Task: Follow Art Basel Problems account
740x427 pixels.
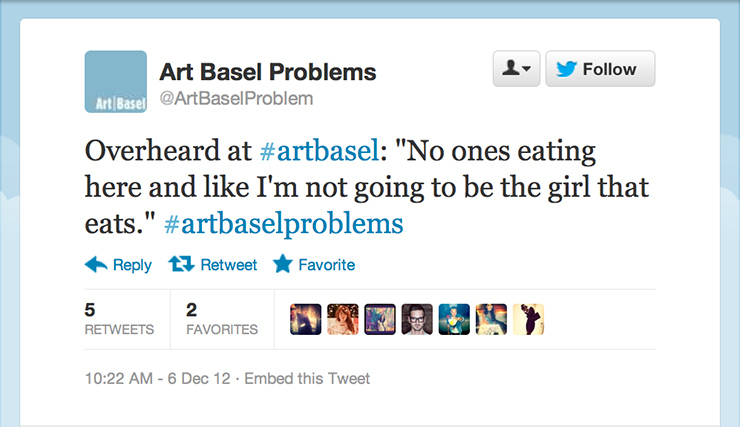Action: tap(600, 69)
